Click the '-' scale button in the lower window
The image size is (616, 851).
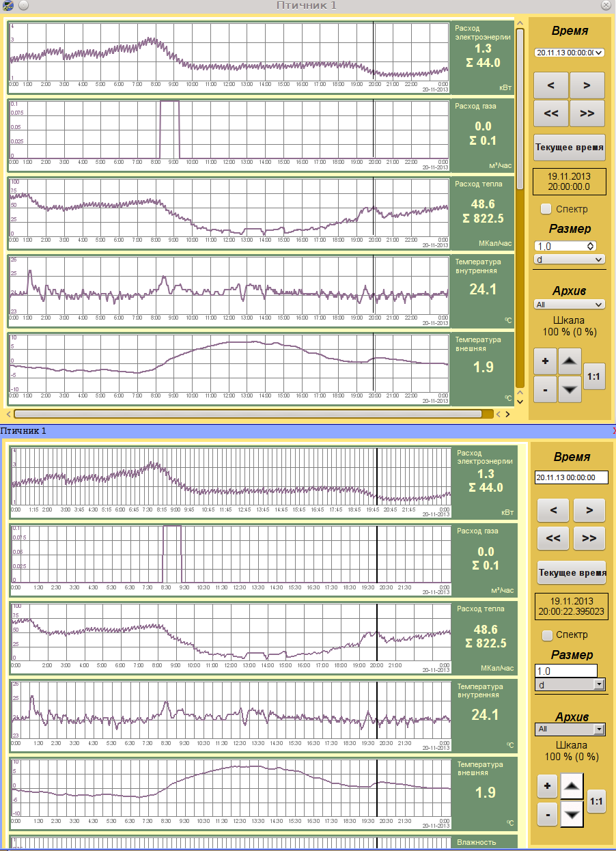point(548,814)
